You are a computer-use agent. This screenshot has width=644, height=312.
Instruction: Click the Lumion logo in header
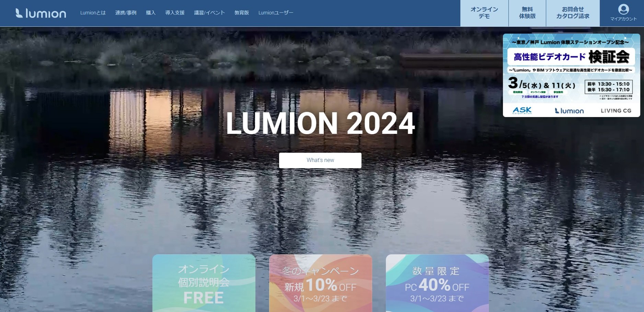click(41, 13)
